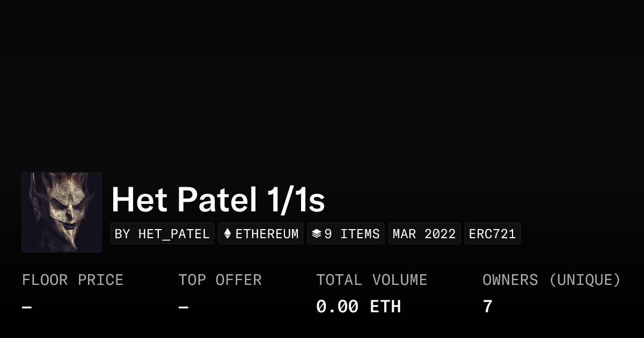644x338 pixels.
Task: Click the ERC721 token standard badge
Action: [x=492, y=234]
